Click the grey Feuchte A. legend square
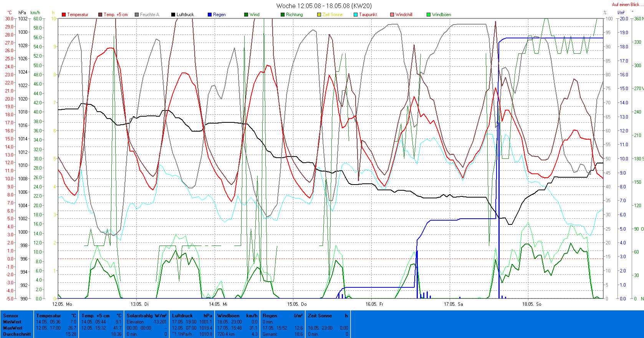This screenshot has width=644, height=338. click(x=137, y=15)
